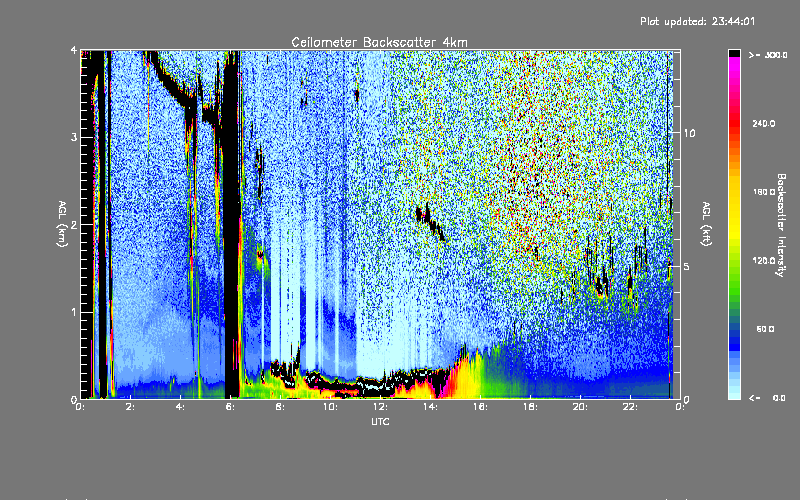
Task: Click the "Plot updated: 23:44:01" timestamp
Action: point(697,21)
